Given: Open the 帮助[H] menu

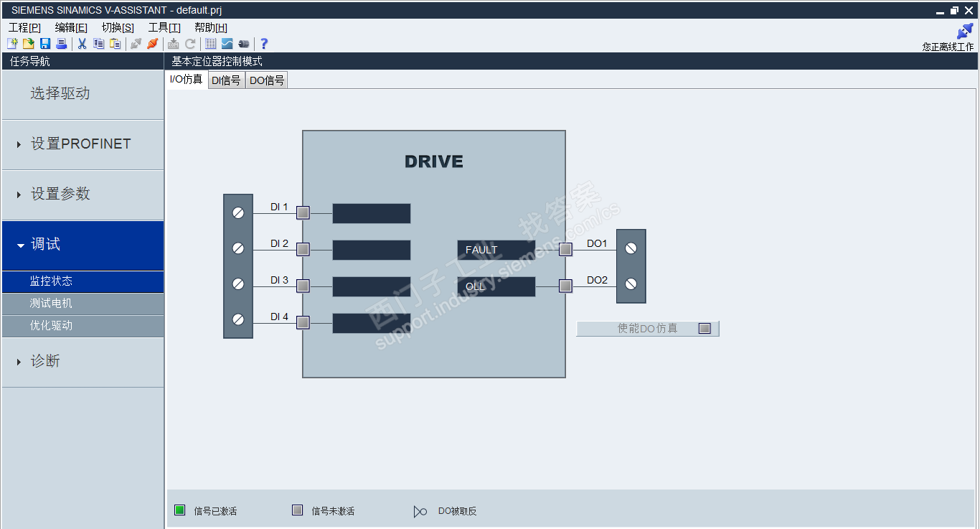Looking at the screenshot, I should click(211, 27).
